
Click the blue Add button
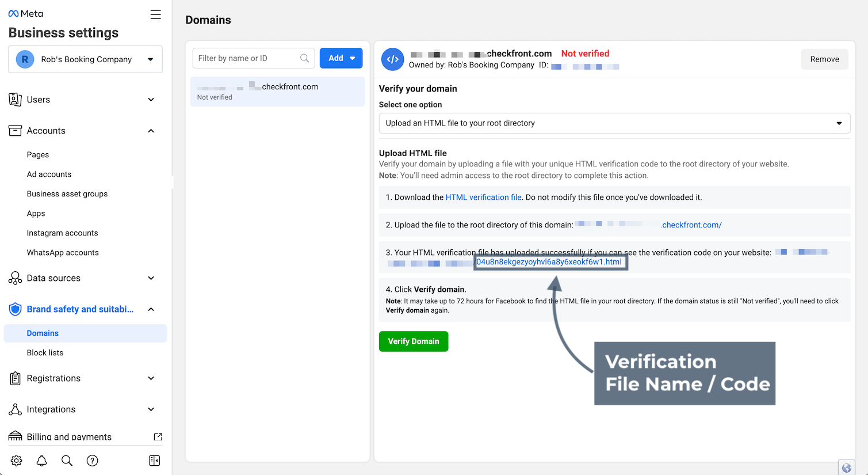[341, 58]
